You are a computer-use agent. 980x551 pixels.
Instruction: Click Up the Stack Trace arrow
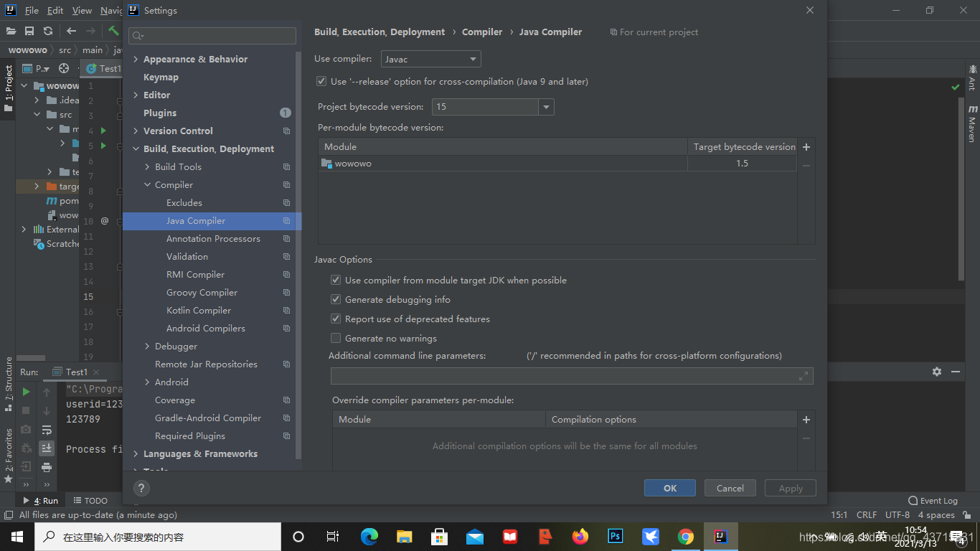[x=47, y=392]
